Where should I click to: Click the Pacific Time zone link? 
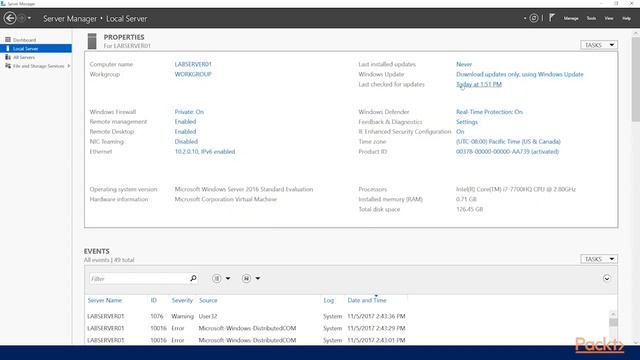(x=508, y=142)
